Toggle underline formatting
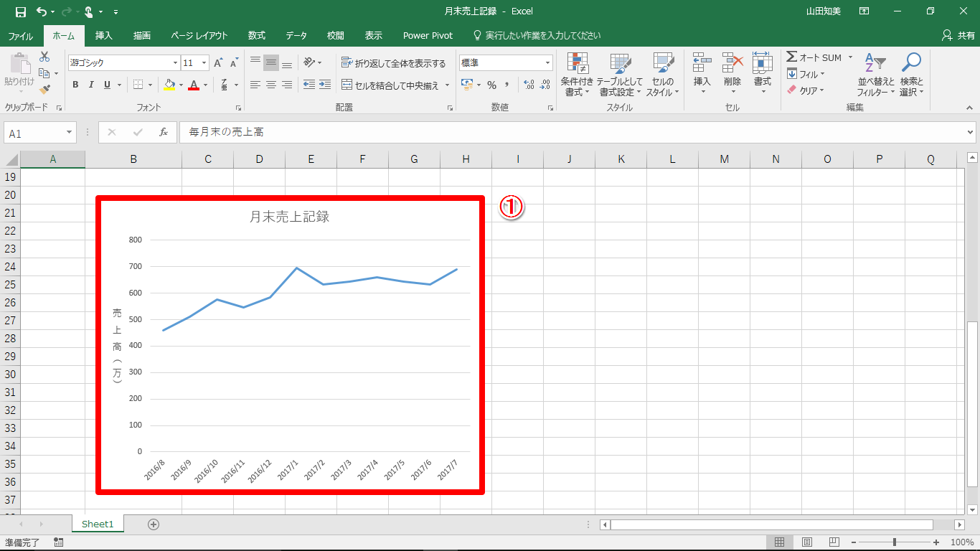Screen dimensions: 980x551 (107, 85)
